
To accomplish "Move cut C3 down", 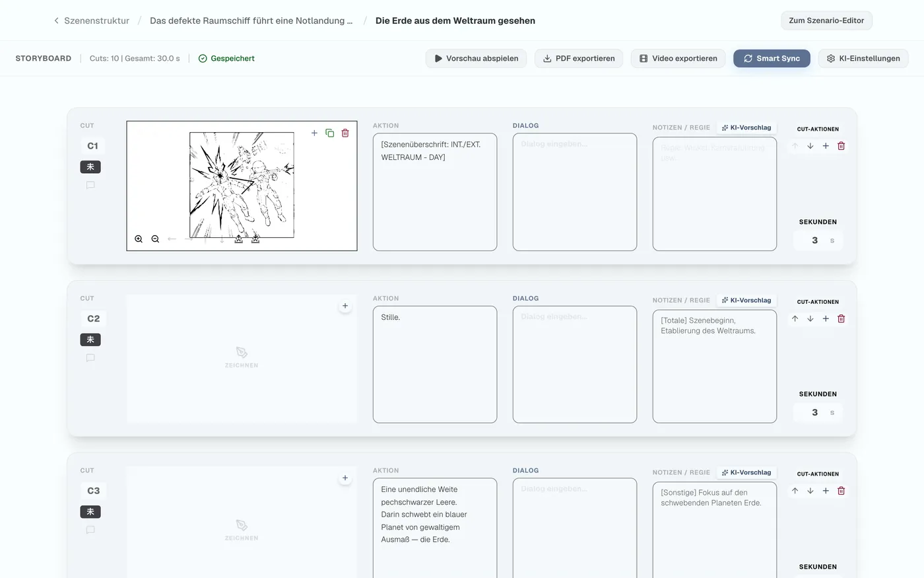I will (x=810, y=491).
